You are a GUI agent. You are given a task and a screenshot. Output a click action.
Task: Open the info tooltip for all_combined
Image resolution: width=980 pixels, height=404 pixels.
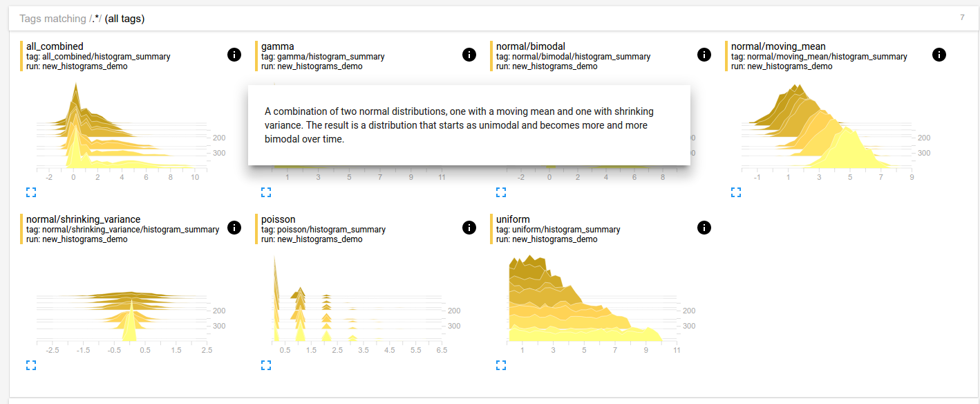[x=234, y=54]
